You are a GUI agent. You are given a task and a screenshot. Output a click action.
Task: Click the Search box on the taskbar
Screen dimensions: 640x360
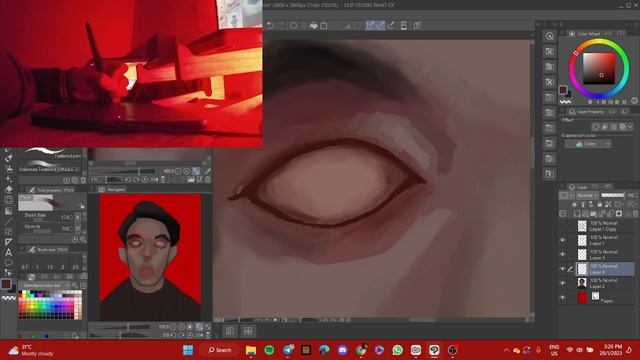click(220, 350)
